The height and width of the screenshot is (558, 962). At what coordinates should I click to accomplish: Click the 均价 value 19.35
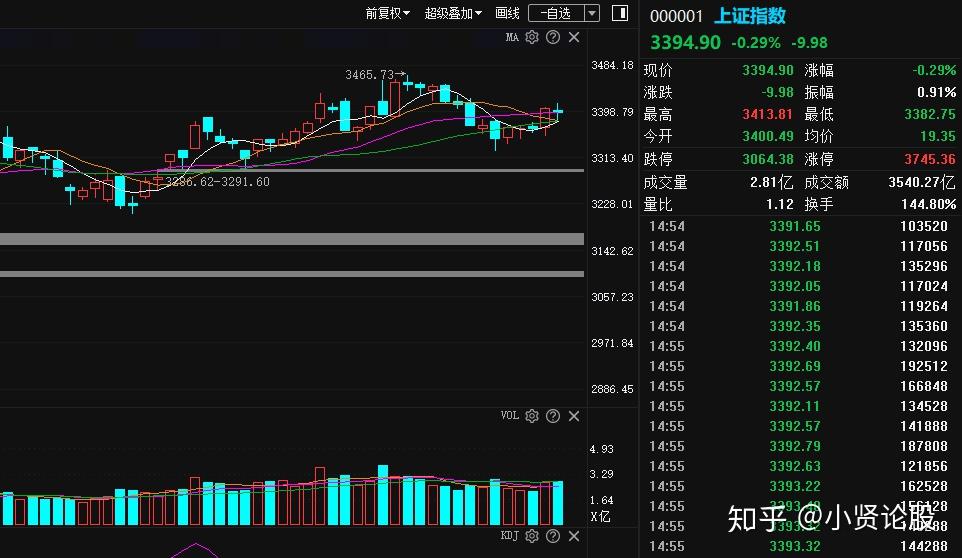click(938, 136)
